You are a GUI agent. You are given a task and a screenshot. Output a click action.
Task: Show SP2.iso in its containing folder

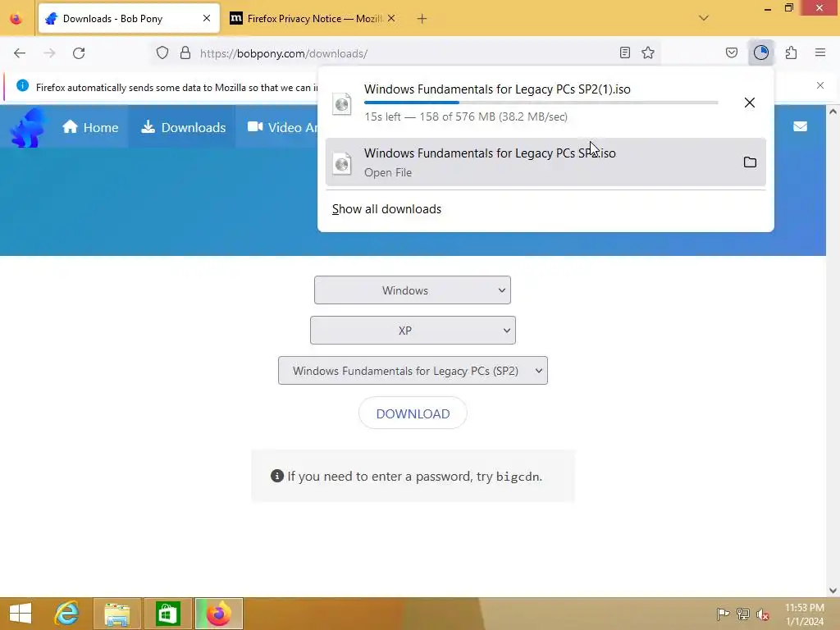[x=750, y=162]
